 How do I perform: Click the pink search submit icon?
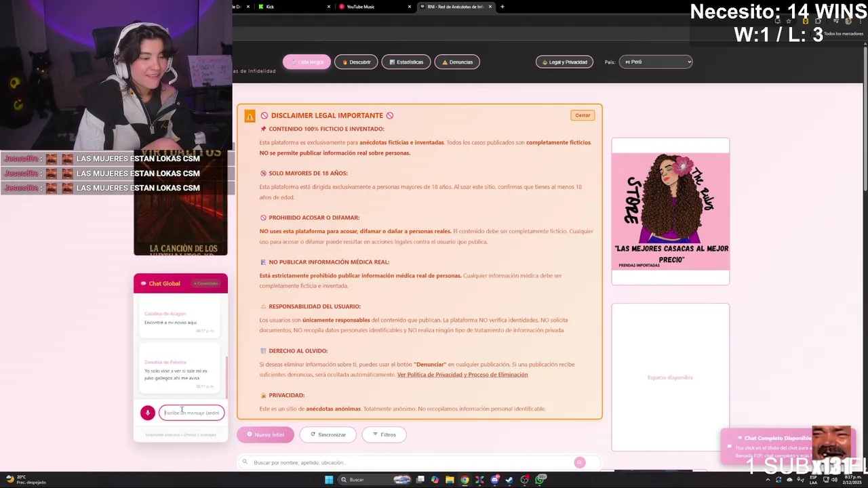[x=580, y=462]
